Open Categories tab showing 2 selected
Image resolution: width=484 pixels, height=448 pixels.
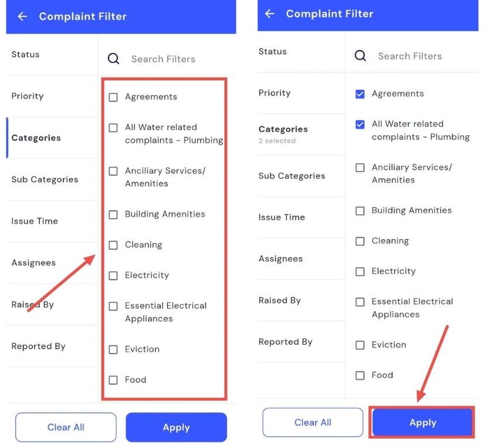pos(283,134)
